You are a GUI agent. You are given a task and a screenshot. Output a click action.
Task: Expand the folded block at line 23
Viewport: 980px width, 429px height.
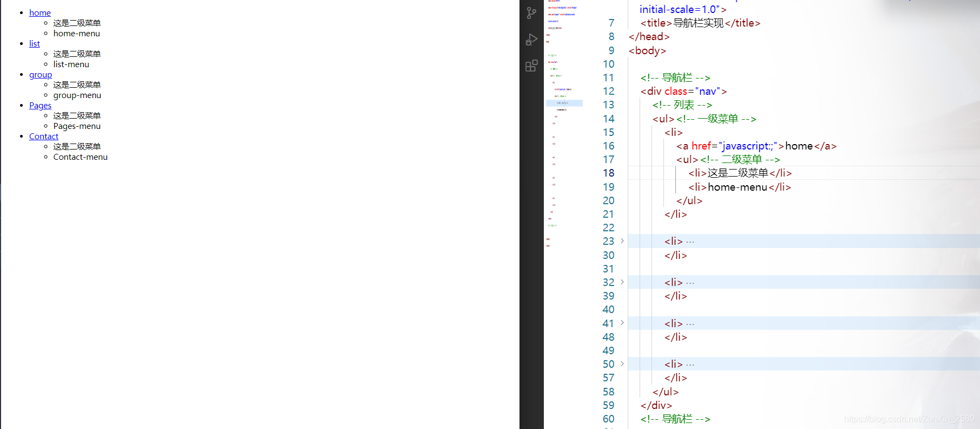622,241
